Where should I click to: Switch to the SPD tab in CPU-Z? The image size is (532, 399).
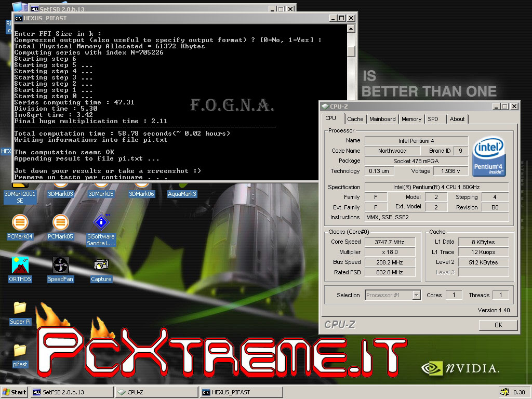pos(433,119)
